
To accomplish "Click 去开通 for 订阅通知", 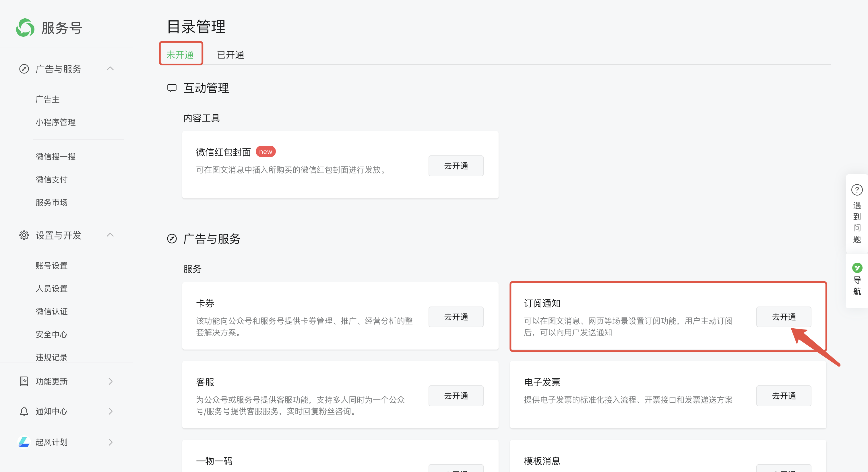I will (784, 317).
